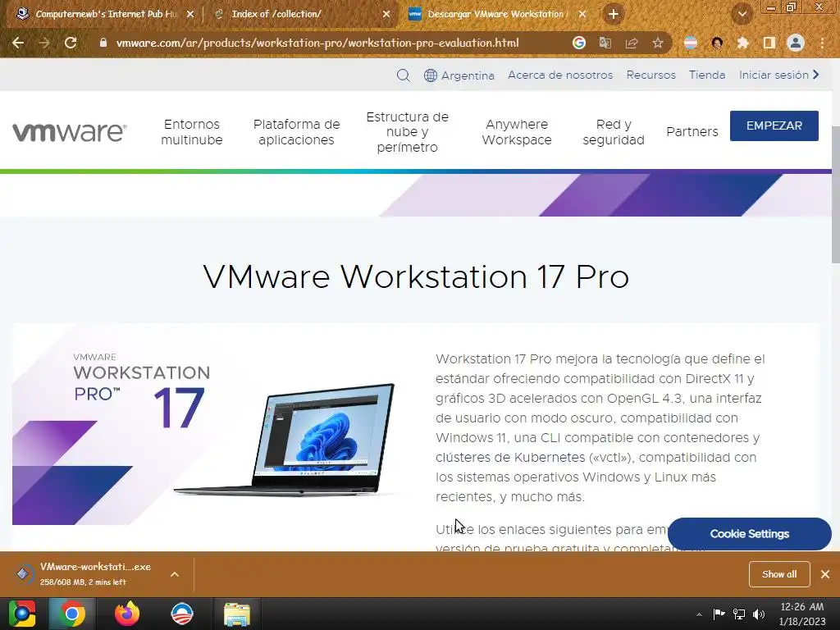Go forward with the browser forward arrow
This screenshot has height=630, width=840.
tap(44, 43)
